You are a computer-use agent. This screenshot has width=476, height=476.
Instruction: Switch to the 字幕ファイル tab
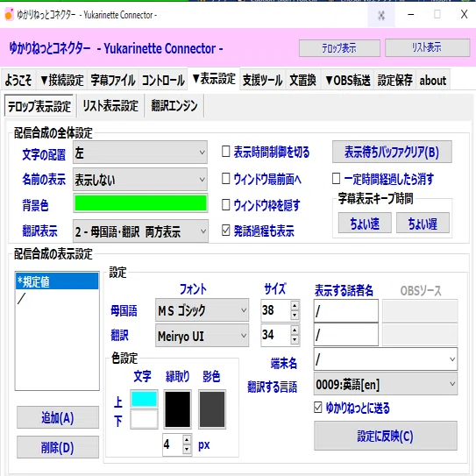(112, 80)
